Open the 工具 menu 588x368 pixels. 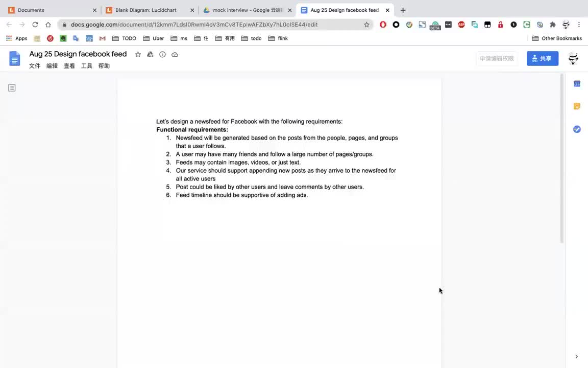87,66
